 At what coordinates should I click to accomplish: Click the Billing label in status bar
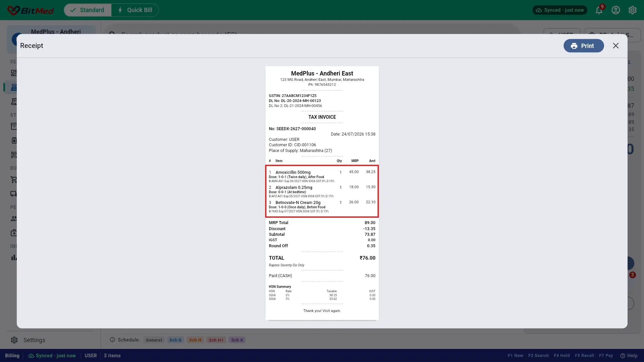click(x=12, y=356)
